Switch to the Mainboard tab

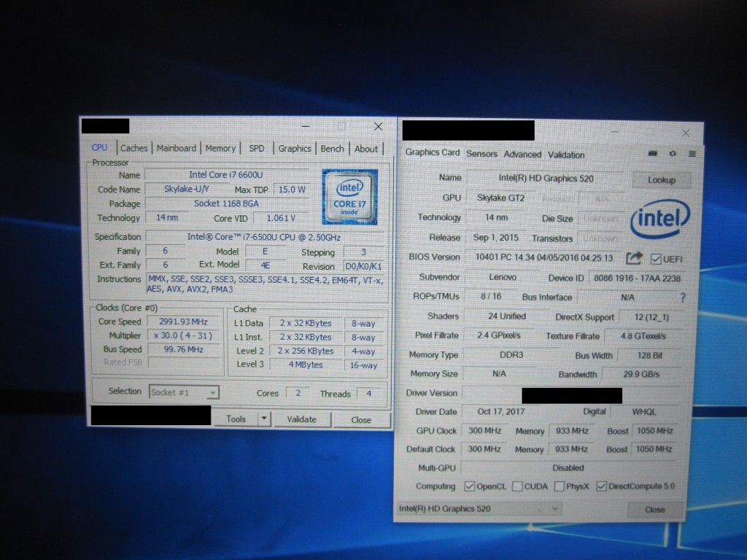click(177, 148)
